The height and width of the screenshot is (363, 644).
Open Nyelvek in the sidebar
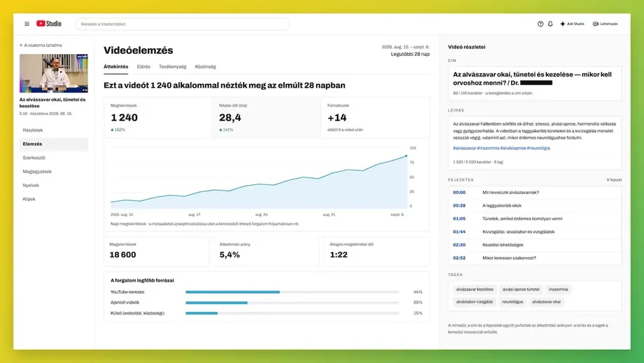(x=54, y=186)
